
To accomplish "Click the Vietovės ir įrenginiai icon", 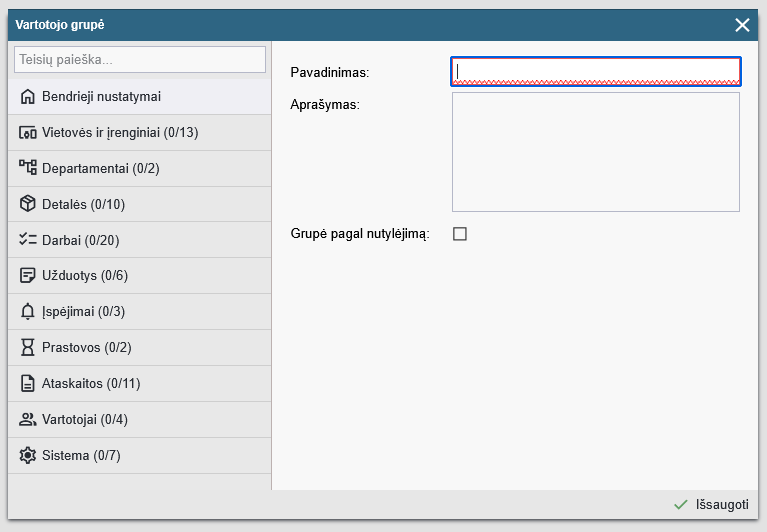I will click(28, 132).
